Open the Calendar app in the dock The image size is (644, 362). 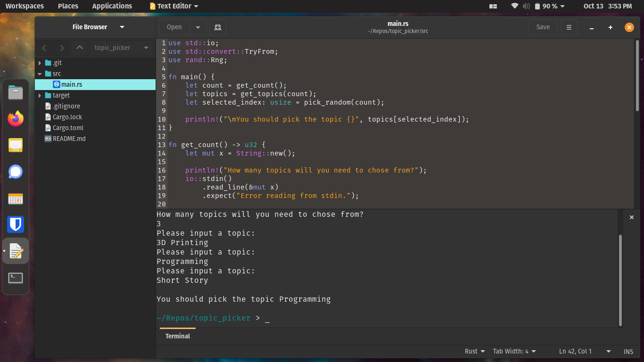[x=16, y=198]
